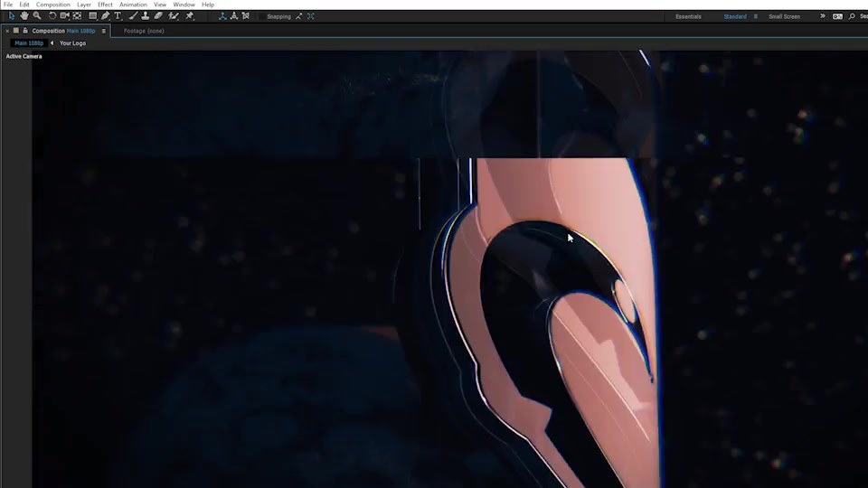The height and width of the screenshot is (488, 868).
Task: Switch to Small Screen workspace
Action: (x=785, y=16)
